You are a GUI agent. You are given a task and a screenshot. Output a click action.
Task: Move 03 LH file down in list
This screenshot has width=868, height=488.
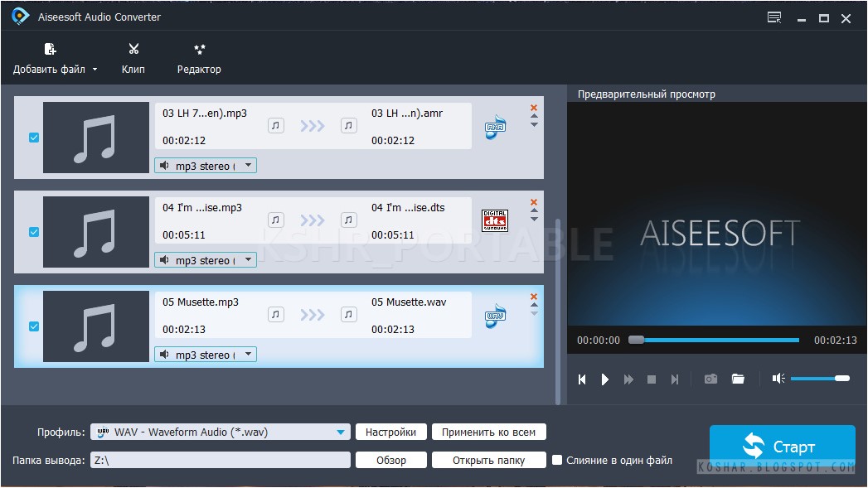534,125
